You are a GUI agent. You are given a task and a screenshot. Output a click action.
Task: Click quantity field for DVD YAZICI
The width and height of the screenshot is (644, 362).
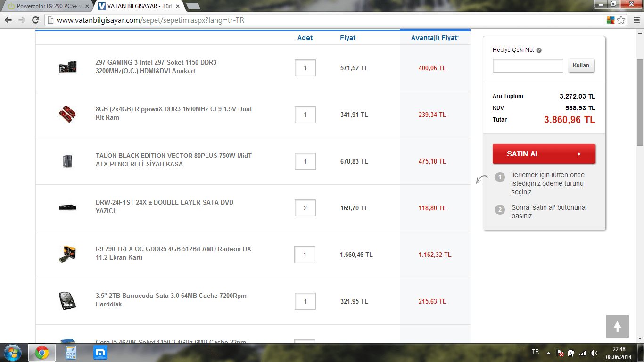305,208
